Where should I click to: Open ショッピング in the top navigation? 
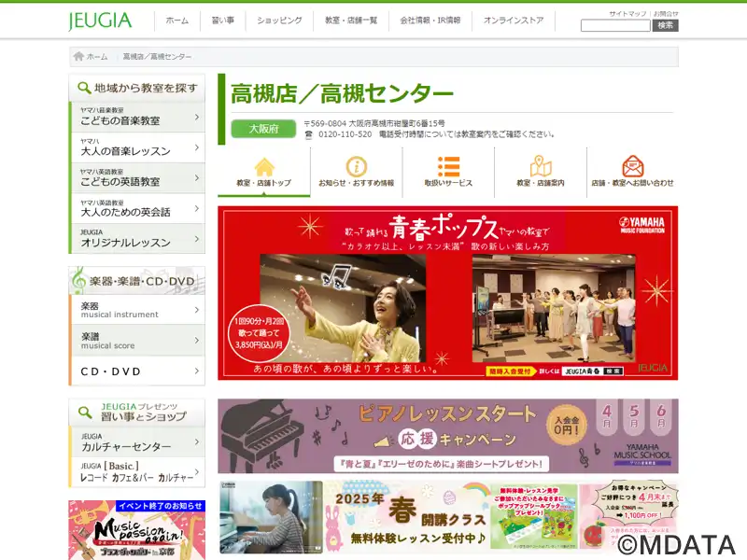pyautogui.click(x=279, y=21)
